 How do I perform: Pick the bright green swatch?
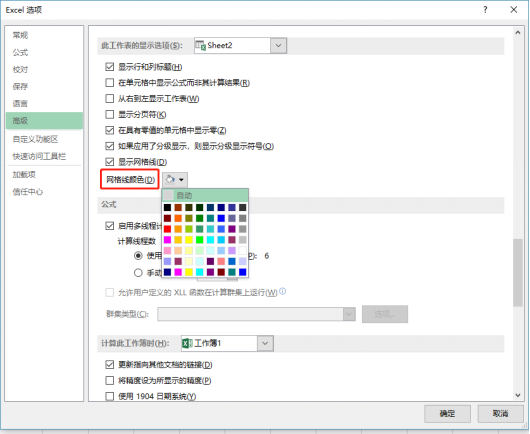[199, 240]
